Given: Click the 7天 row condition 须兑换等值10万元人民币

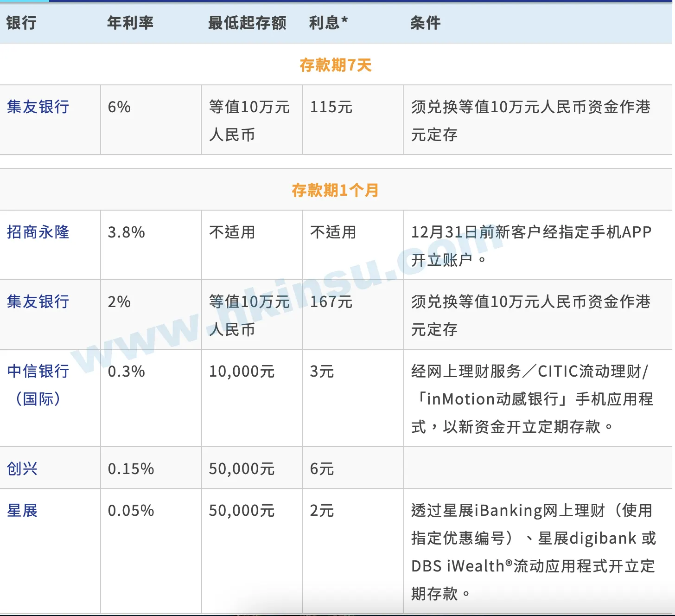Looking at the screenshot, I should (x=531, y=121).
